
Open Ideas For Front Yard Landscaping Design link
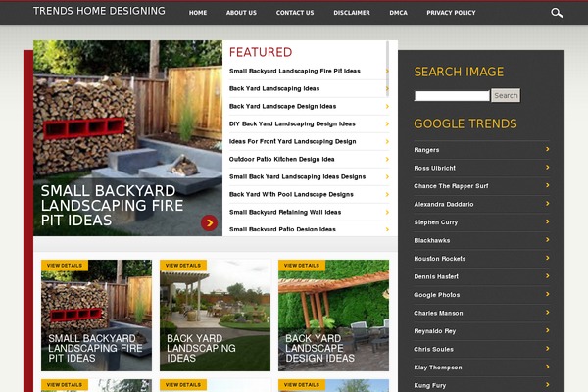point(292,141)
